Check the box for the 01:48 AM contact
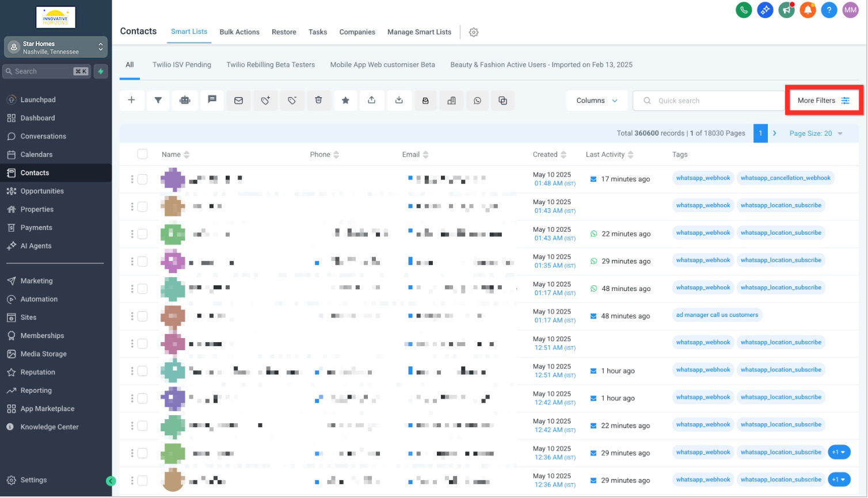Viewport: 868px width, 498px height. click(142, 179)
